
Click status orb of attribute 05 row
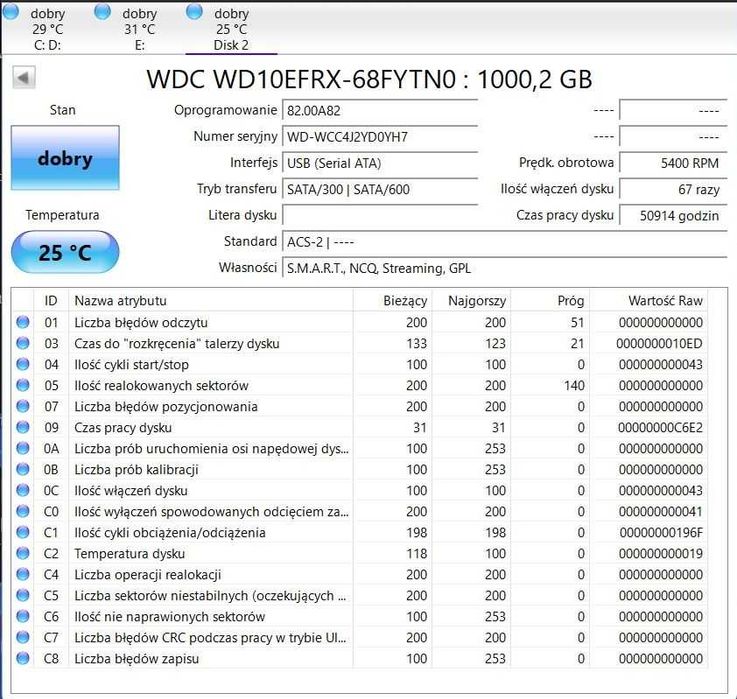tap(23, 385)
